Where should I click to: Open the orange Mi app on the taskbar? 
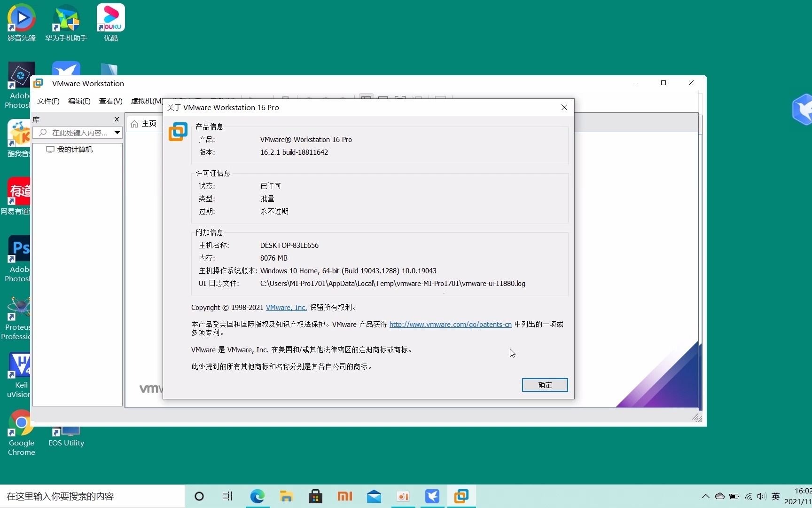click(344, 496)
